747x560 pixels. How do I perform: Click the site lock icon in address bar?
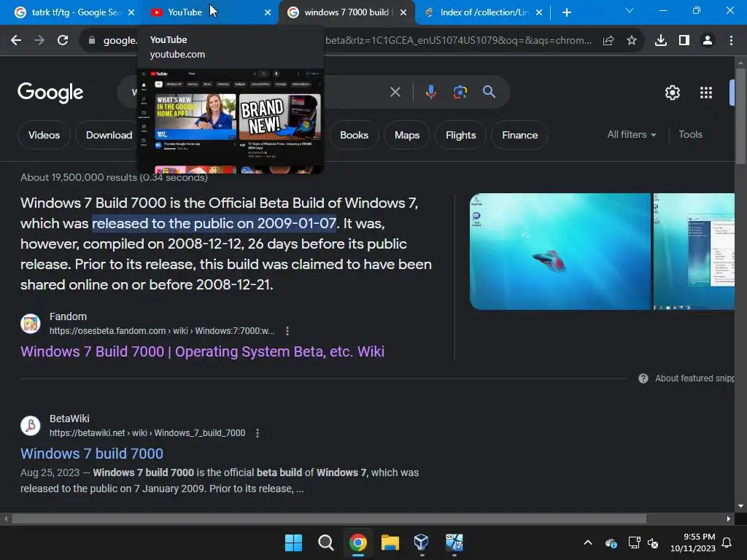91,41
